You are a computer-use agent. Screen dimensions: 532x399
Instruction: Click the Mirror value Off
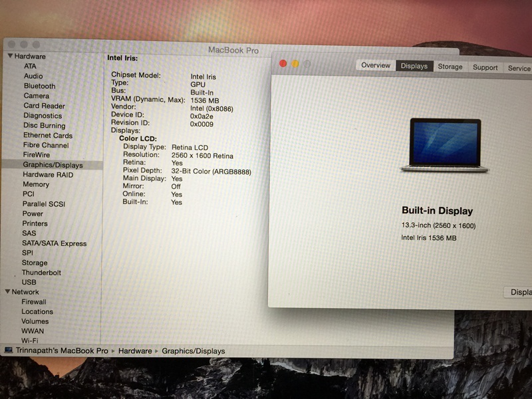(176, 186)
